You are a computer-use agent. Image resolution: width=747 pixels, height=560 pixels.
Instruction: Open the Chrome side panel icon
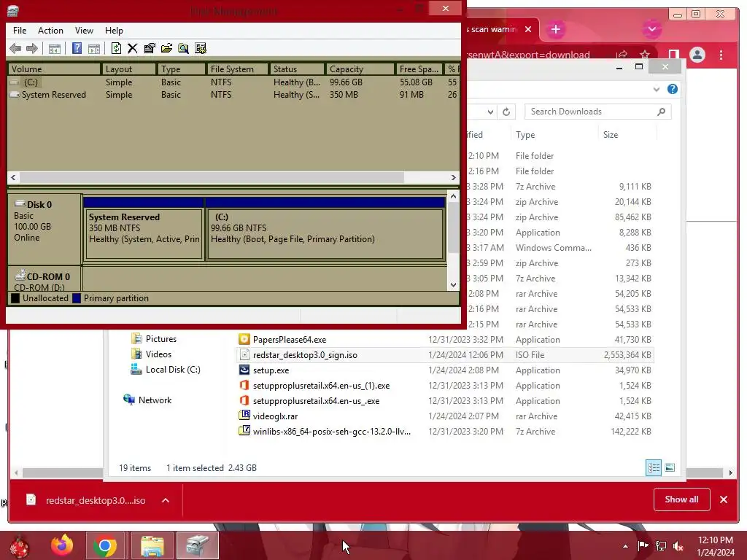[x=673, y=55]
